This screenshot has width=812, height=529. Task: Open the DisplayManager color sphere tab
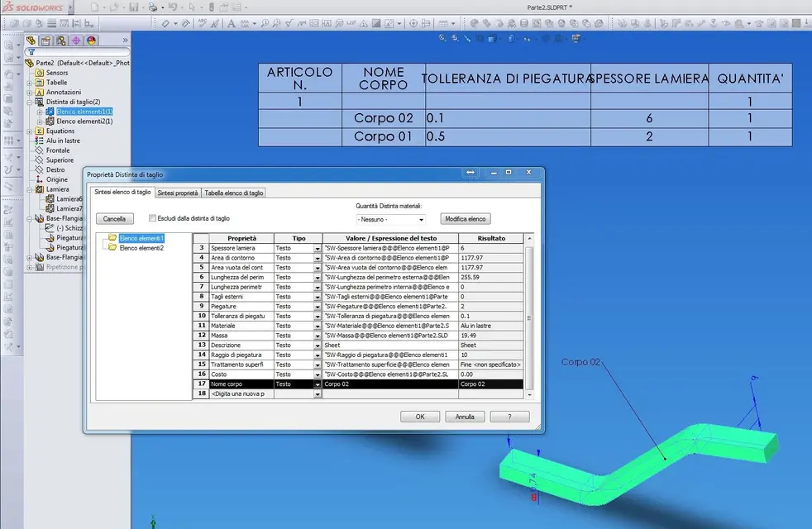click(x=91, y=40)
